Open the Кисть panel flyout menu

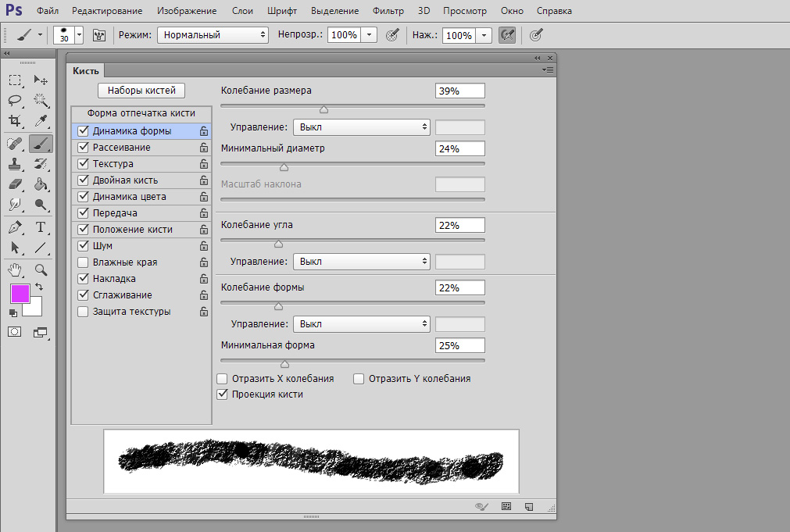pos(549,70)
